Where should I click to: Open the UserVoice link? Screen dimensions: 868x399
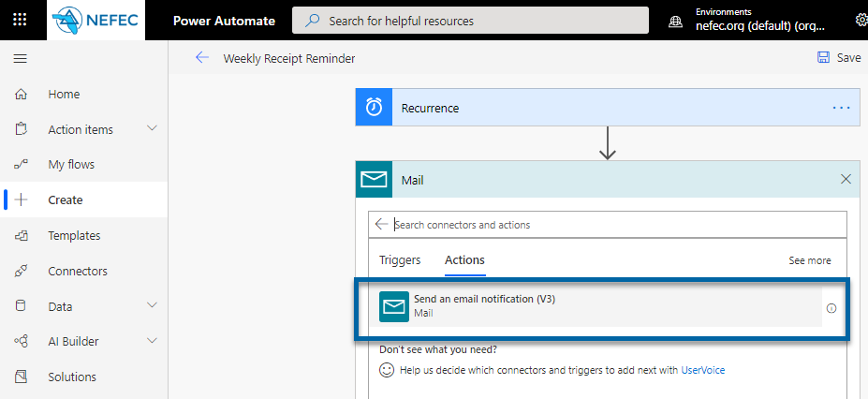(703, 370)
